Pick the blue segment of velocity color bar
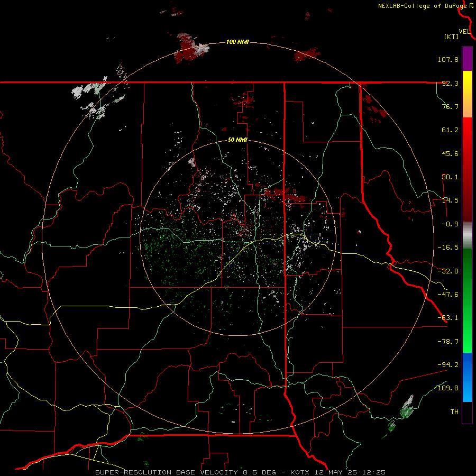Image resolution: width=476 pixels, height=476 pixels. pos(467,377)
